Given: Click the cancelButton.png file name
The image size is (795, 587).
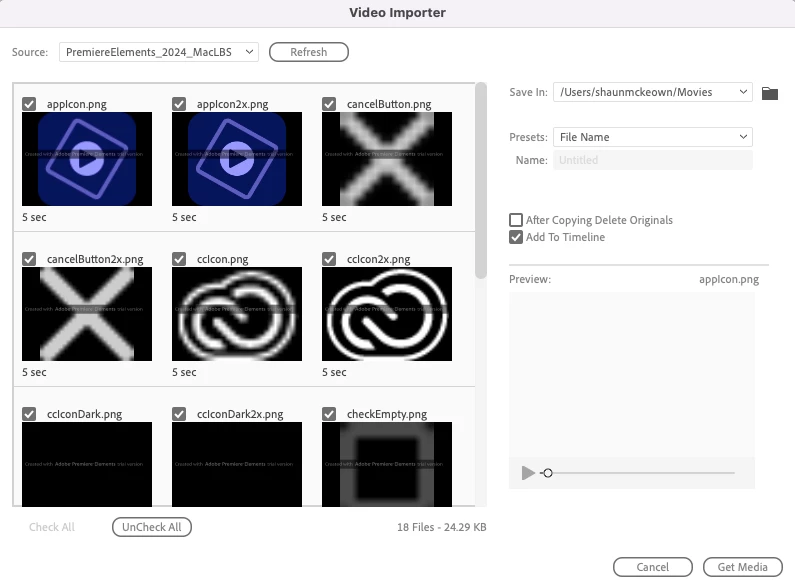Looking at the screenshot, I should [x=389, y=104].
